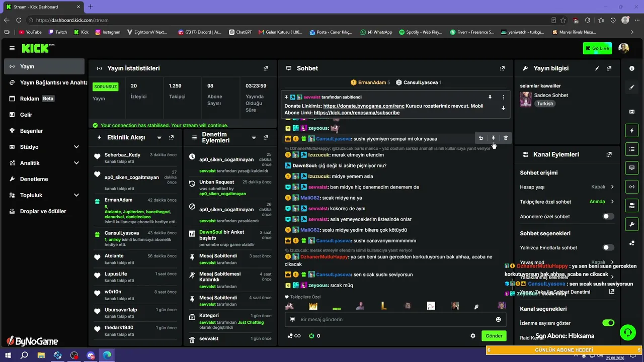Open chat settings gear icon
This screenshot has height=362, width=644.
pos(473,336)
